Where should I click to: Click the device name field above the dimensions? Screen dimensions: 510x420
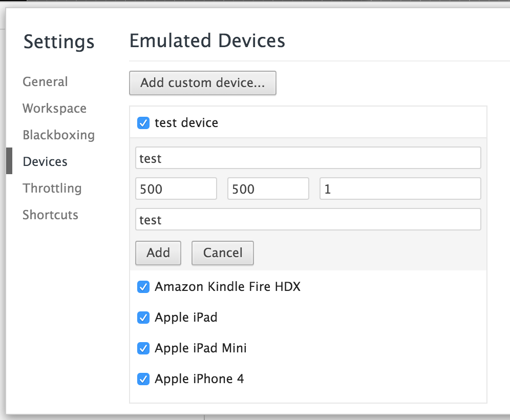(308, 158)
